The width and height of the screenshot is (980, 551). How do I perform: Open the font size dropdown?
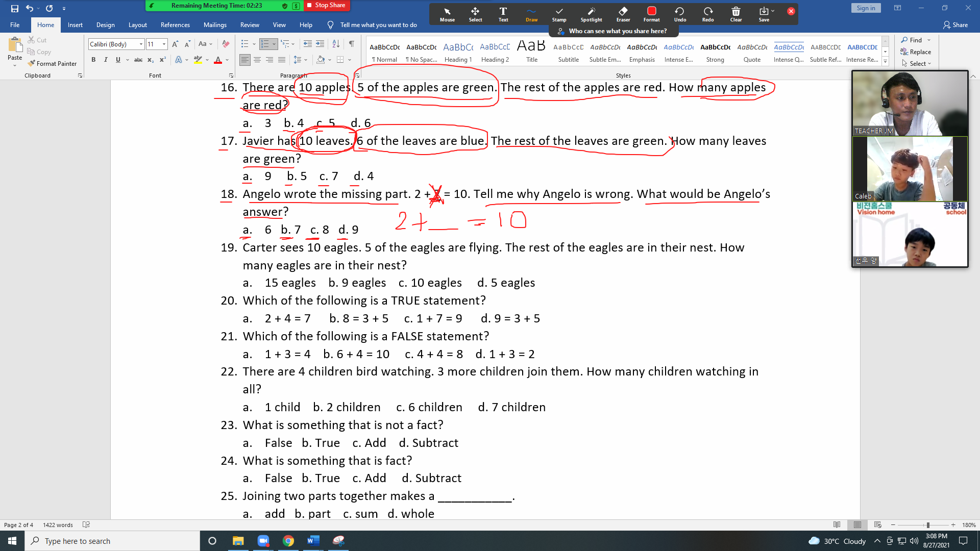point(164,44)
